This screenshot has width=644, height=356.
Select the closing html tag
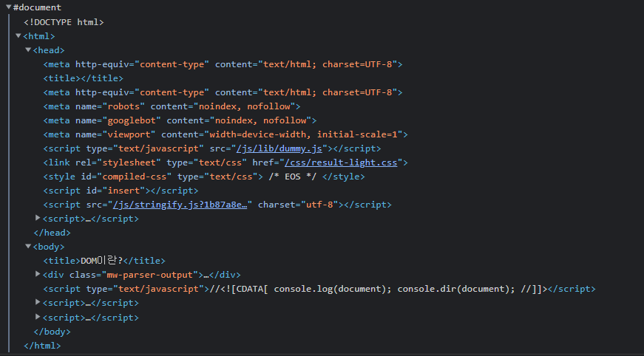[42, 346]
